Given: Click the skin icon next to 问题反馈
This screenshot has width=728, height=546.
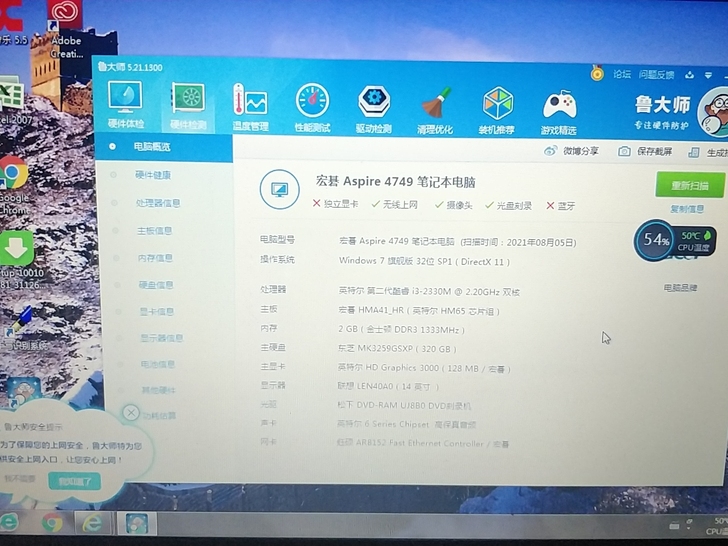Looking at the screenshot, I should point(689,75).
